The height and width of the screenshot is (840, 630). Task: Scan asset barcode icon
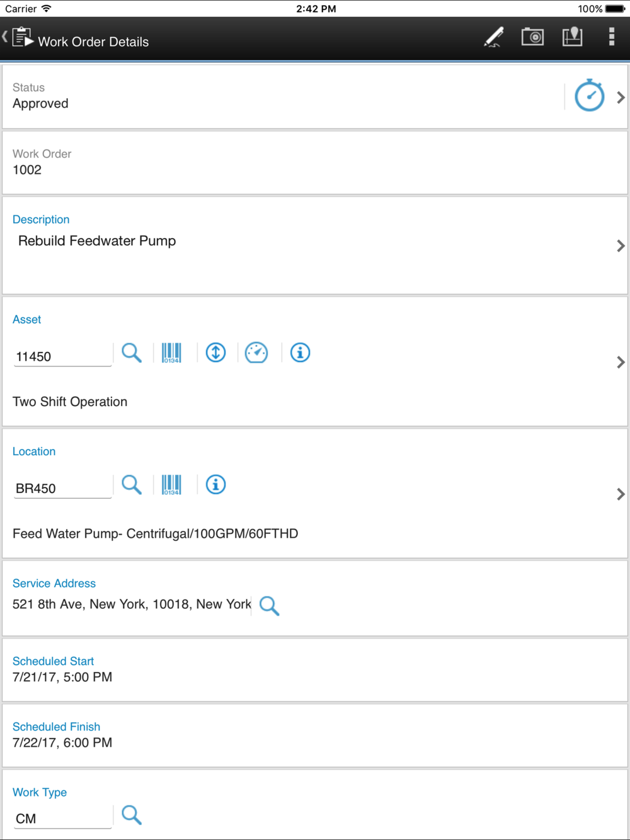171,353
